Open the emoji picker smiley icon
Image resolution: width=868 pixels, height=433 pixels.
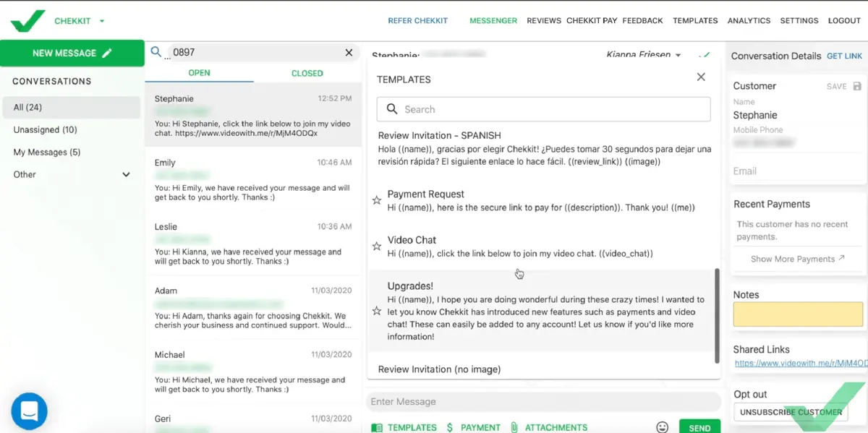pos(663,427)
